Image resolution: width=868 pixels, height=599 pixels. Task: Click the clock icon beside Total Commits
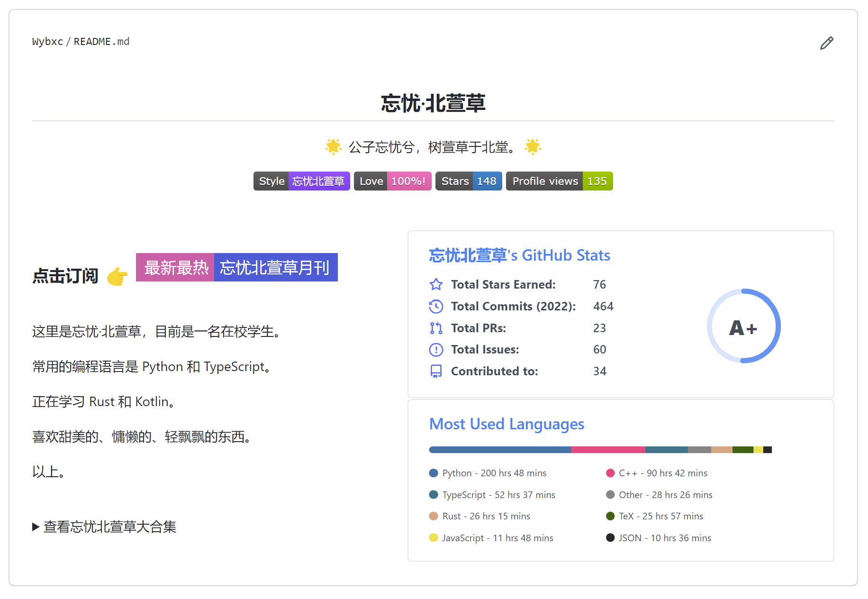pyautogui.click(x=436, y=307)
